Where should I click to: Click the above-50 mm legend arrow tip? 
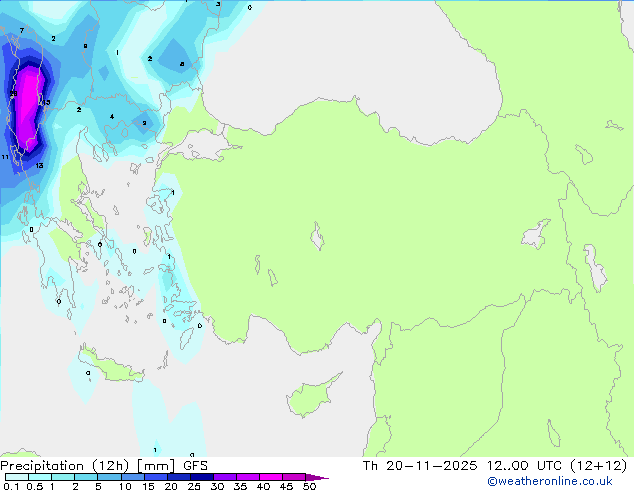click(317, 477)
